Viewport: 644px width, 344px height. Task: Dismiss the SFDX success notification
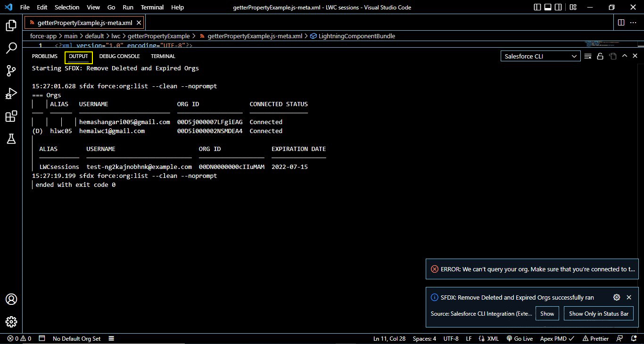click(629, 297)
